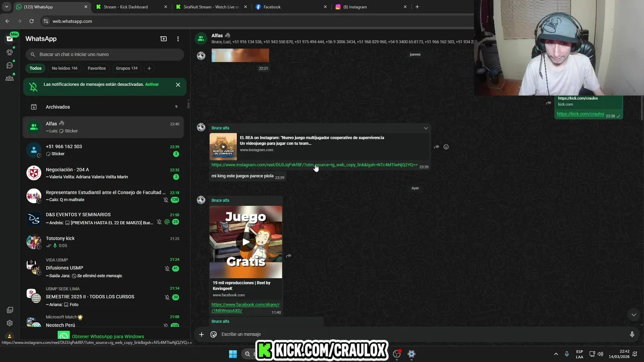Viewport: 644px width, 362px height.
Task: Open the Status (Estados) icon in sidebar
Action: [x=10, y=52]
